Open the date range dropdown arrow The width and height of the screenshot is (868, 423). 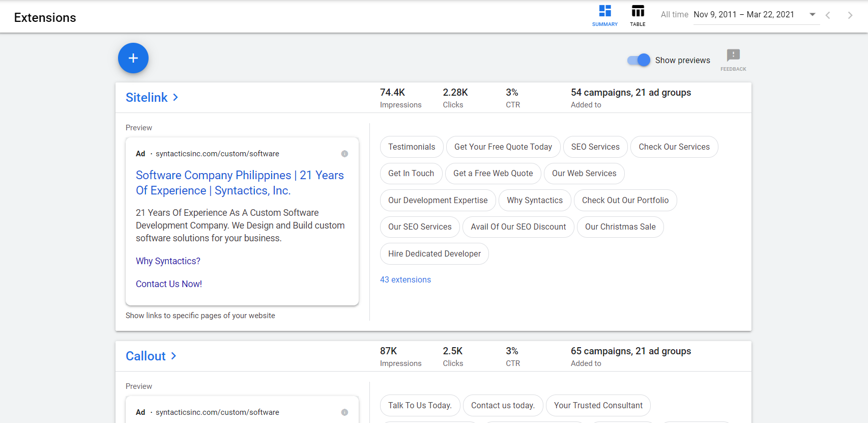pos(813,14)
